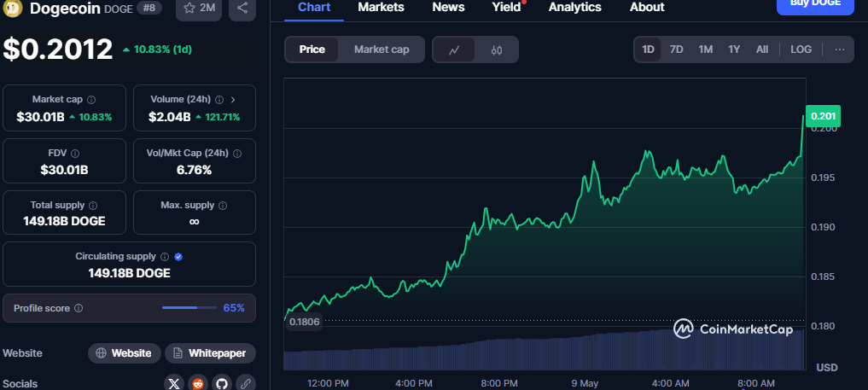The width and height of the screenshot is (868, 390).
Task: Select the Chart tab
Action: (x=314, y=7)
